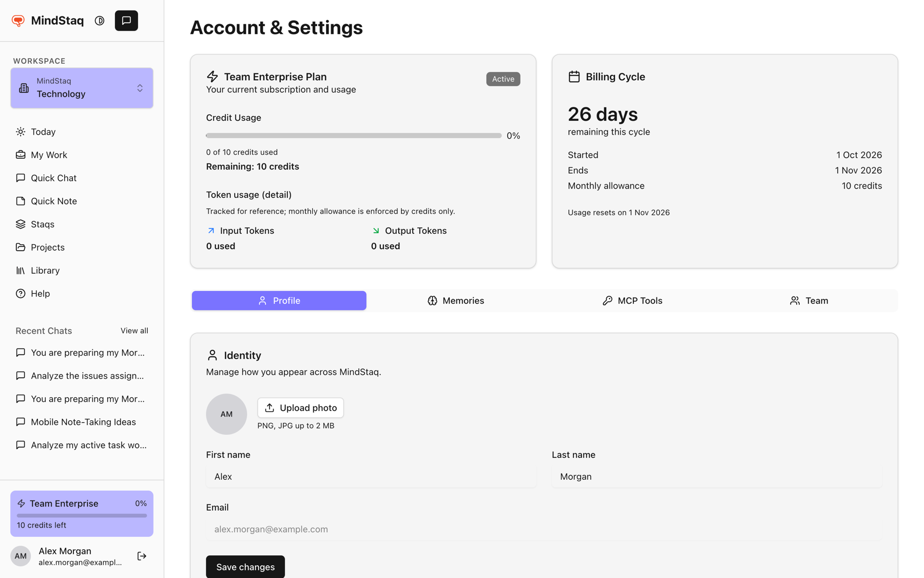Click the MindStaq logo icon
The height and width of the screenshot is (578, 924).
(18, 21)
